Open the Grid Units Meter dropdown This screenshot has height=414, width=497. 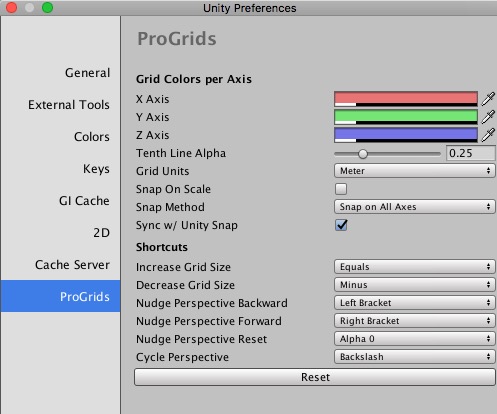tap(415, 171)
